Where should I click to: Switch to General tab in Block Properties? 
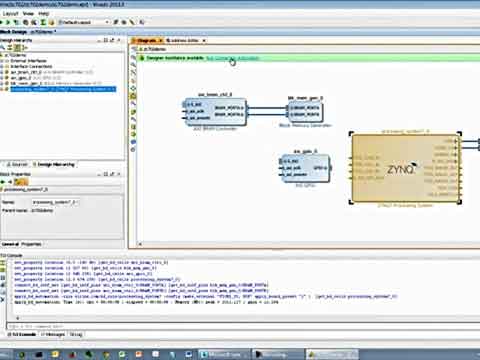click(10, 244)
